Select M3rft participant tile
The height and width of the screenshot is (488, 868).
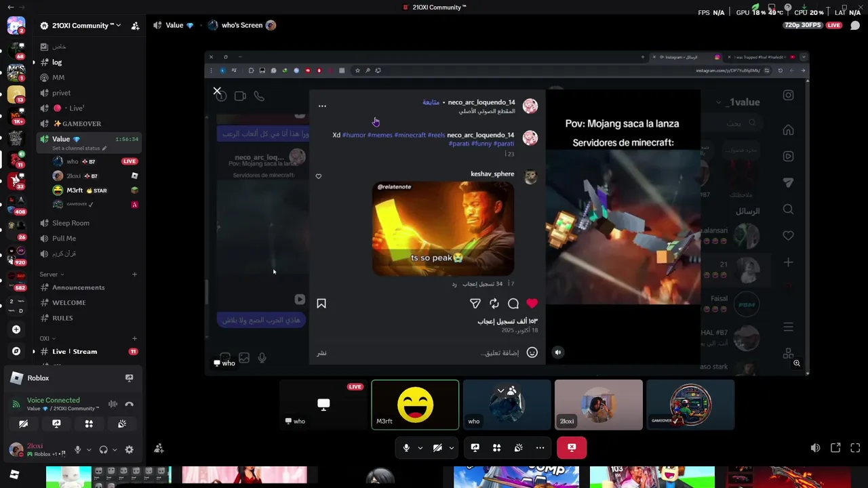click(x=415, y=405)
